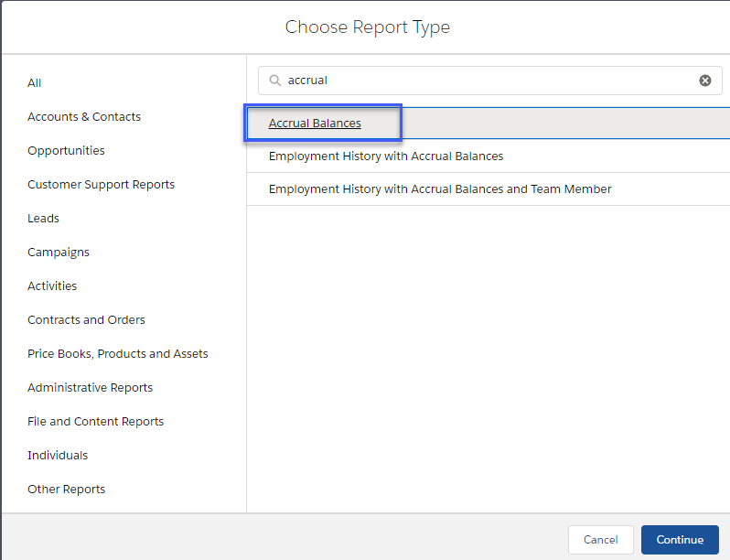
Task: Select the All category
Action: pos(35,83)
